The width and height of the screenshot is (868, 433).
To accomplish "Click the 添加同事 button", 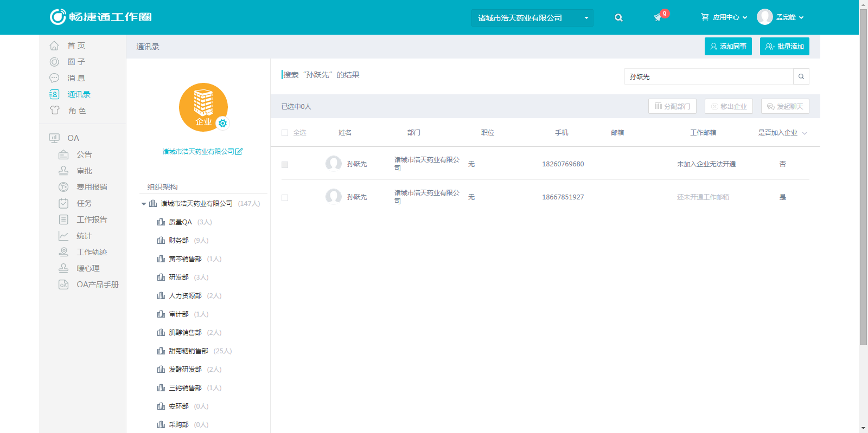I will (x=728, y=47).
